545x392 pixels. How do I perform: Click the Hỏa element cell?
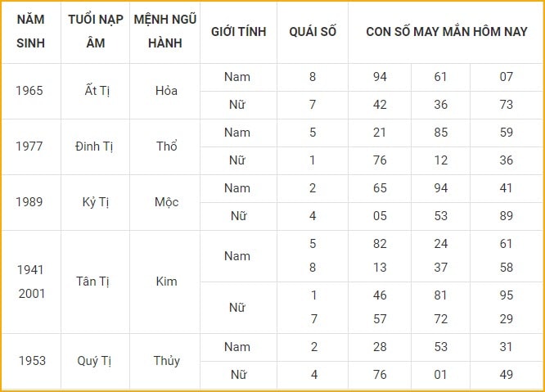165,91
